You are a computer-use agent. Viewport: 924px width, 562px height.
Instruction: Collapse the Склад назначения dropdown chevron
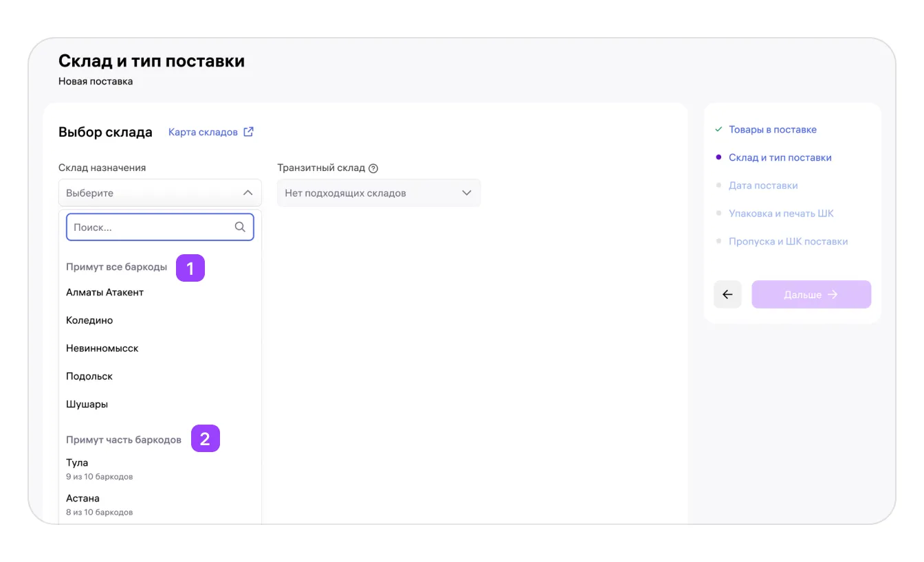[247, 193]
